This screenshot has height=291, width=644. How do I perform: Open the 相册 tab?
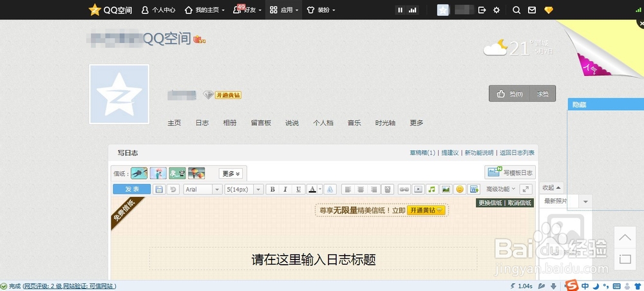[230, 123]
